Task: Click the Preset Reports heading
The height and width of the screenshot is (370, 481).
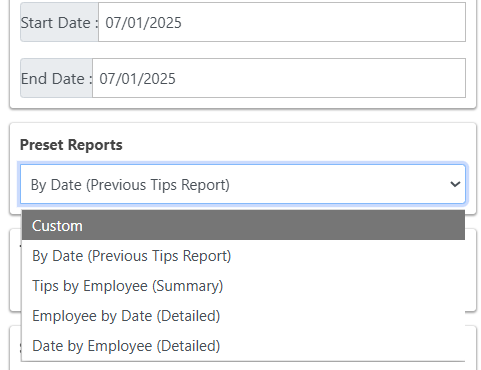Action: [71, 145]
